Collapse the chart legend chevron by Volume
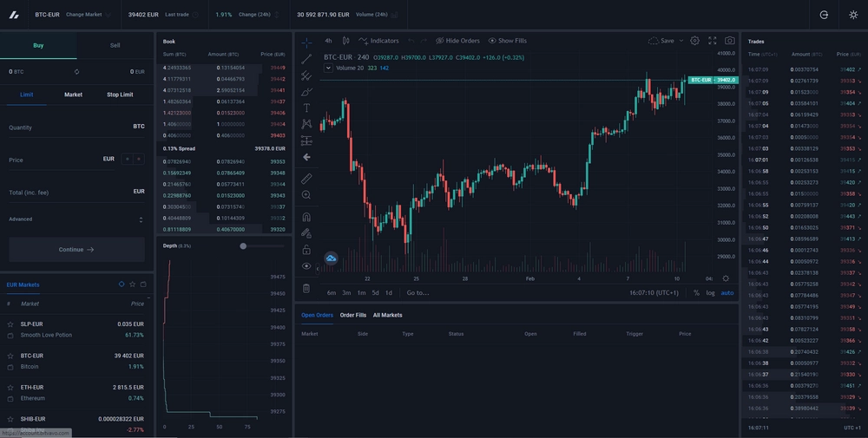Image resolution: width=868 pixels, height=438 pixels. 328,68
